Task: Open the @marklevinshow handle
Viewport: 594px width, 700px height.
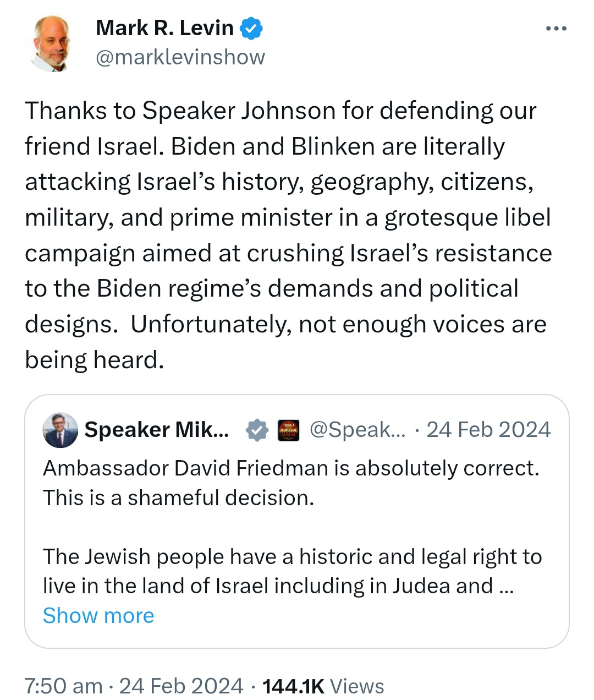Action: coord(180,57)
